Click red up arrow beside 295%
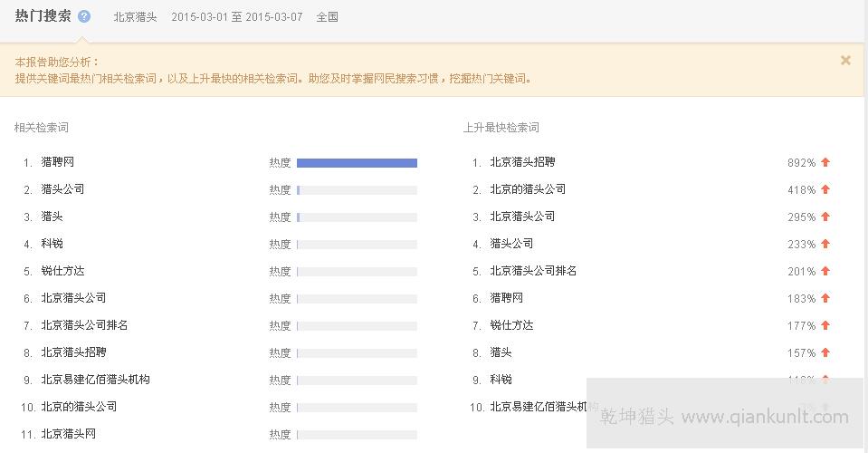868x453 pixels. (825, 217)
